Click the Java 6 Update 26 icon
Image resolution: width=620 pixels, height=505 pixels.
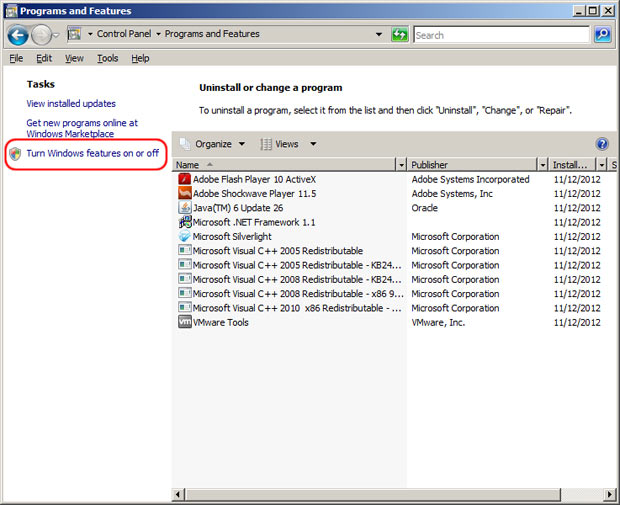(185, 208)
